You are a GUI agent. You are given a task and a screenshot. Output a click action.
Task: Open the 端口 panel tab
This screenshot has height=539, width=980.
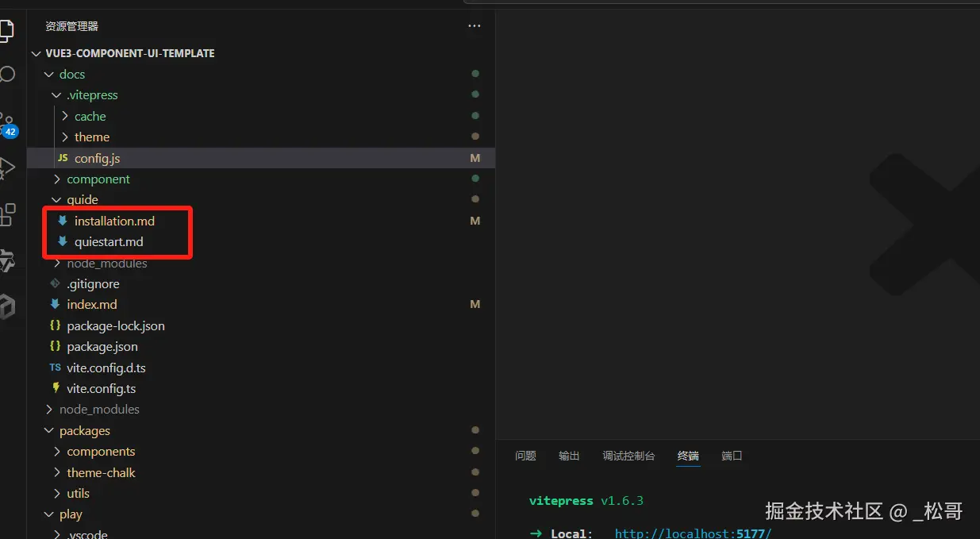(x=732, y=456)
